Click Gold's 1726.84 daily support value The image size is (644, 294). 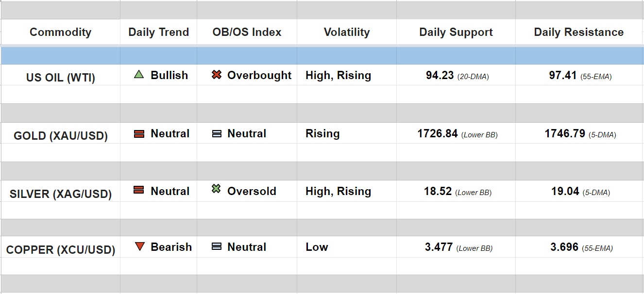438,133
